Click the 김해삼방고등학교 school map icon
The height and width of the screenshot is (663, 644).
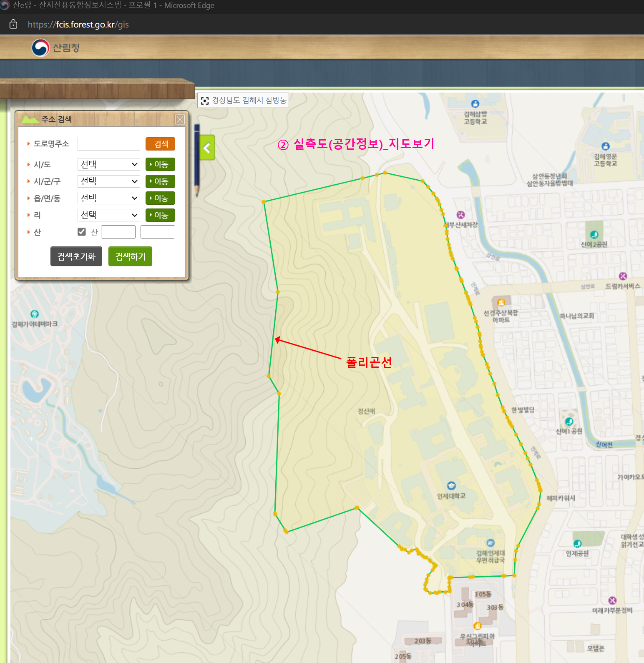tap(475, 104)
